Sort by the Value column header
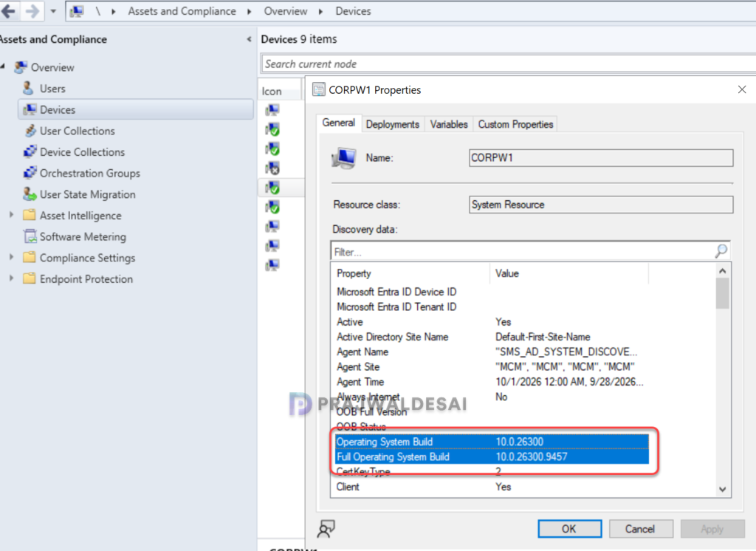 click(569, 273)
